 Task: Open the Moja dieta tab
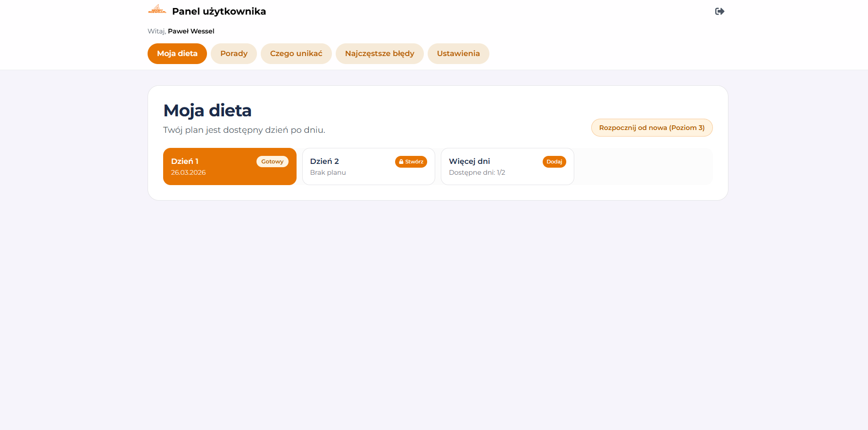pos(177,54)
